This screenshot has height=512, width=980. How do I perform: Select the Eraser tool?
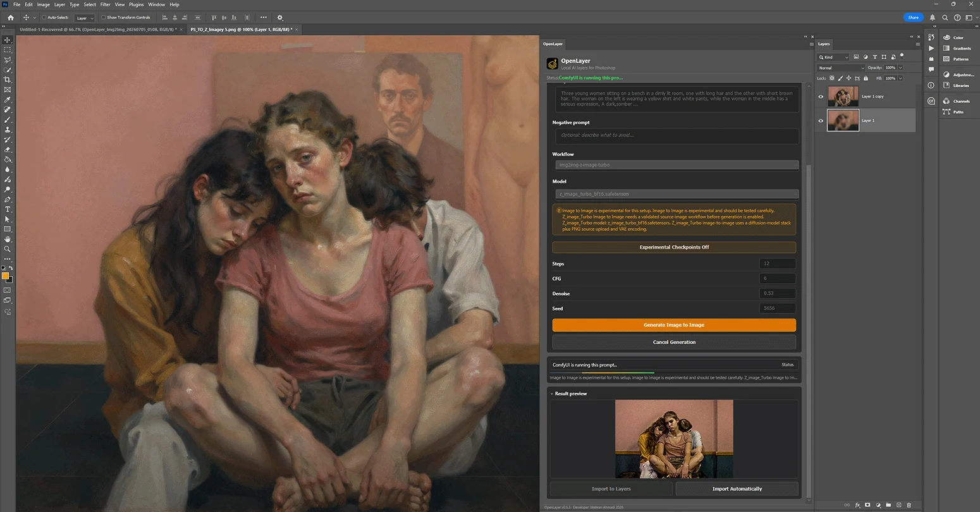coord(8,150)
